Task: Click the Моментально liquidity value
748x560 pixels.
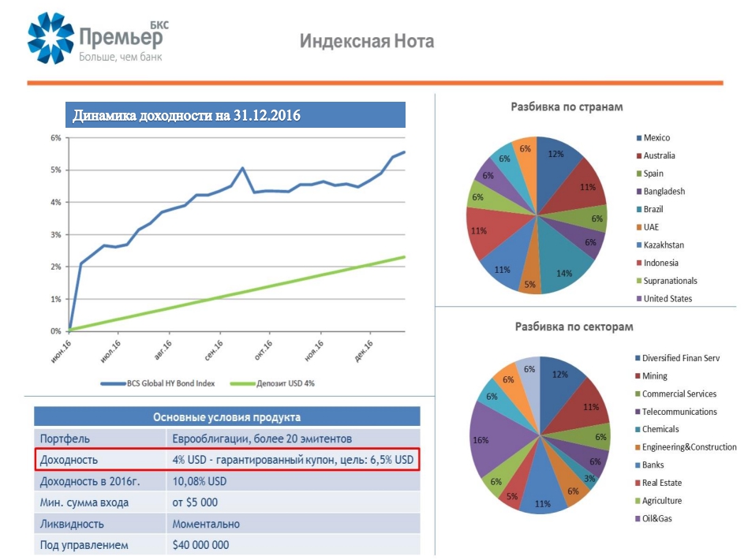Action: 206,524
